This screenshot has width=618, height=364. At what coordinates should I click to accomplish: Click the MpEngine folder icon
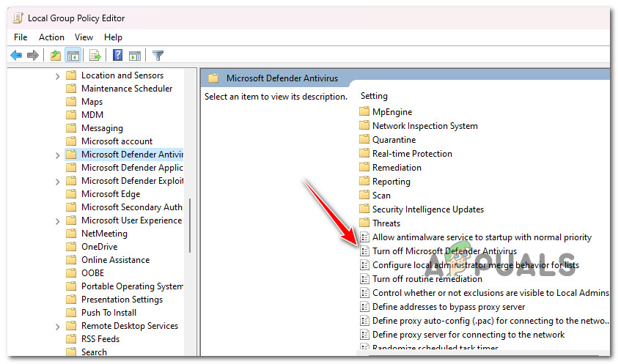click(x=364, y=111)
